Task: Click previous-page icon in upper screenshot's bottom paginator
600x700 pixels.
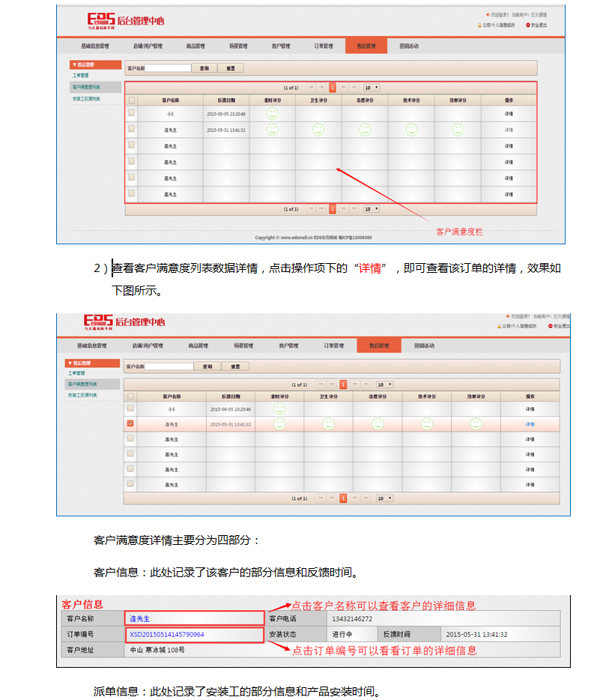Action: [321, 209]
